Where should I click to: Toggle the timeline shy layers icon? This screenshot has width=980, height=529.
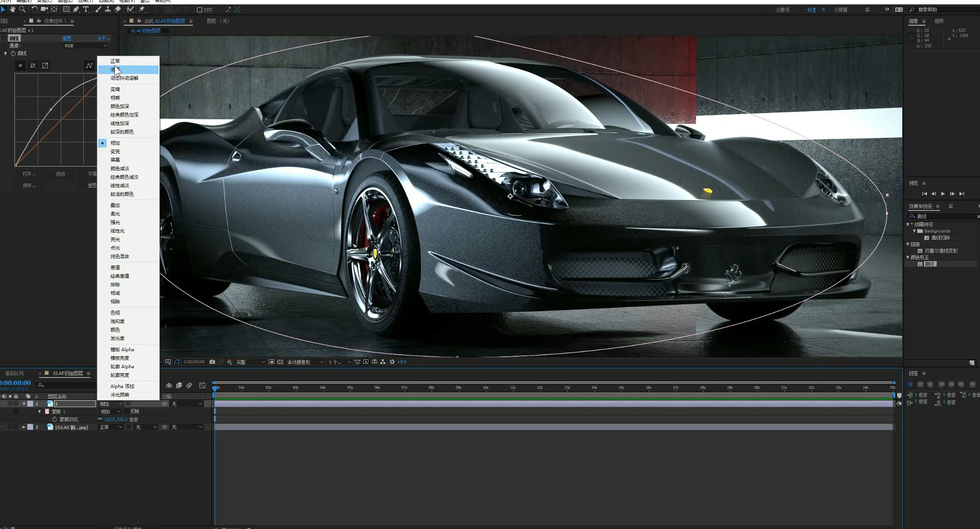(169, 385)
